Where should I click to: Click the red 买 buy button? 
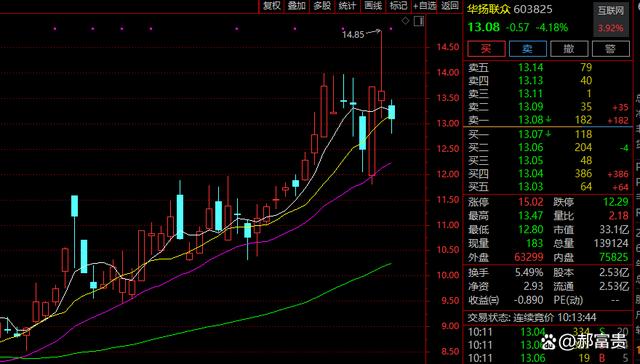pos(486,49)
